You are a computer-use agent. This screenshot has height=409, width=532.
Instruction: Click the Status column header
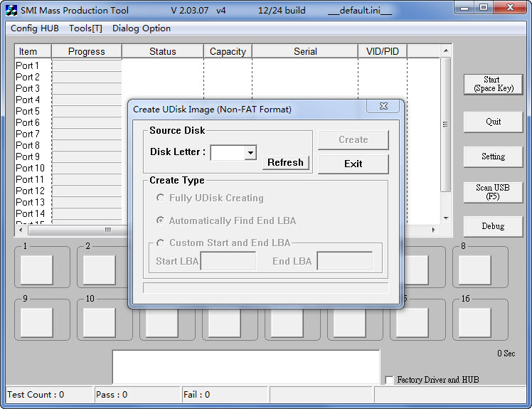point(163,52)
